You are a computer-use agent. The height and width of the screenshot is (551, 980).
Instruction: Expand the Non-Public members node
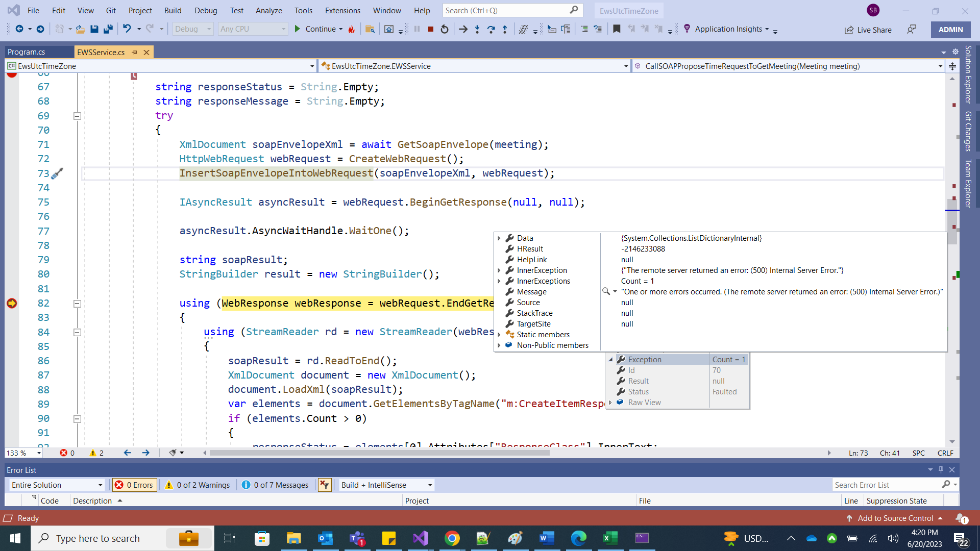[499, 344]
